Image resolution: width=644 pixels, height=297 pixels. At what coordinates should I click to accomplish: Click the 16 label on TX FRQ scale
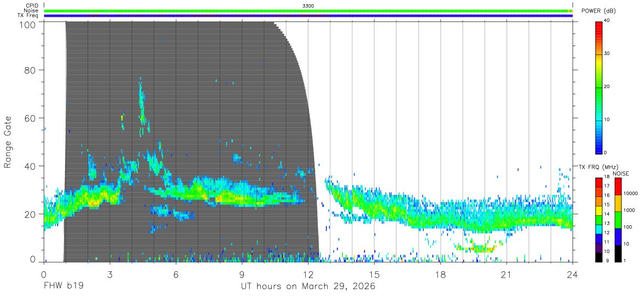[607, 195]
